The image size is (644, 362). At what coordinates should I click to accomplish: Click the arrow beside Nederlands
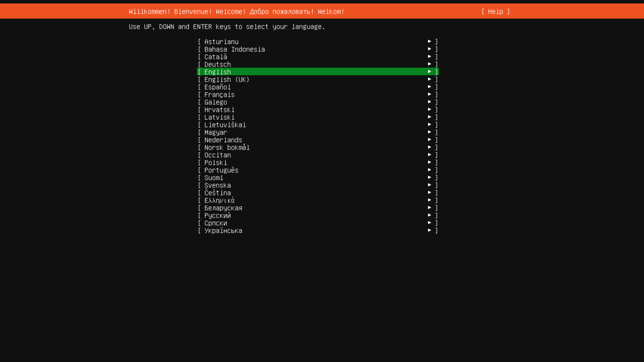[x=430, y=140]
